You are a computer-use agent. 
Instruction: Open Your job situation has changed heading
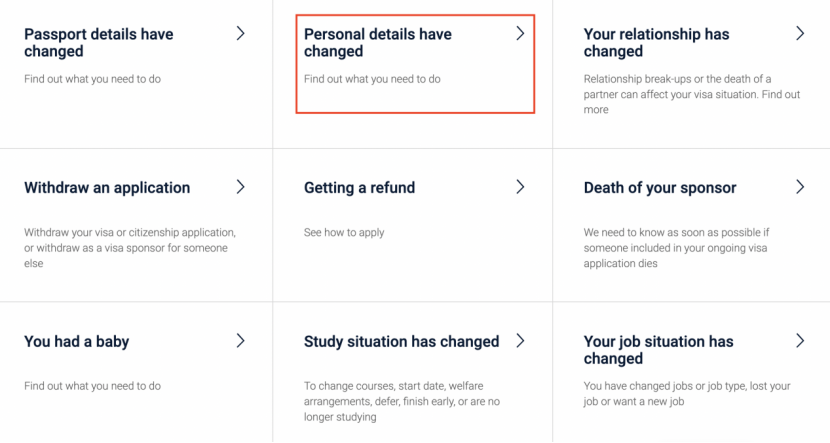658,350
